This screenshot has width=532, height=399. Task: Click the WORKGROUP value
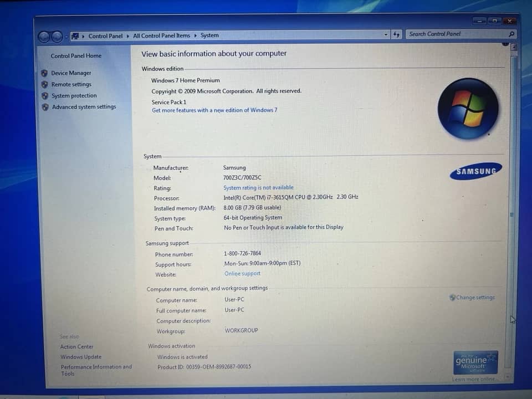[x=241, y=330]
